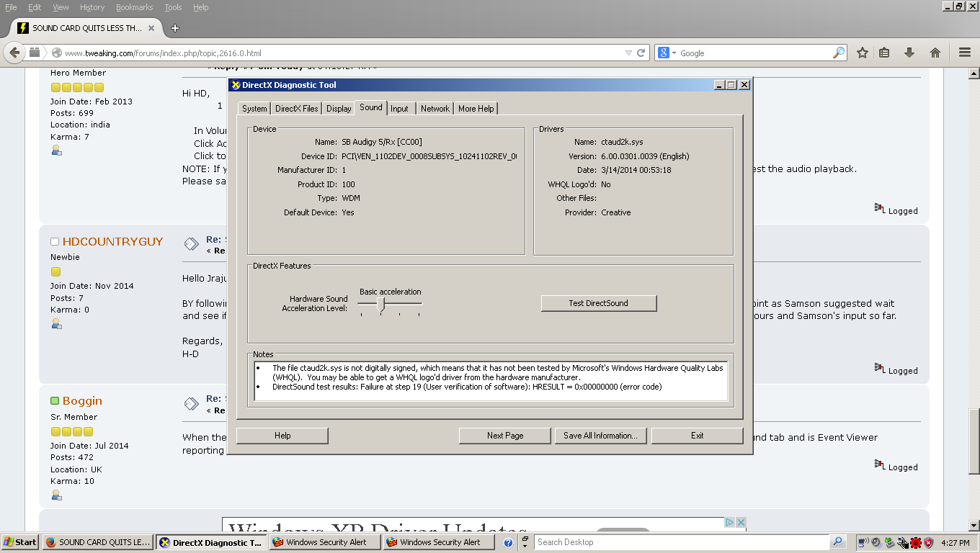
Task: Open the Windows Start menu
Action: tap(19, 542)
